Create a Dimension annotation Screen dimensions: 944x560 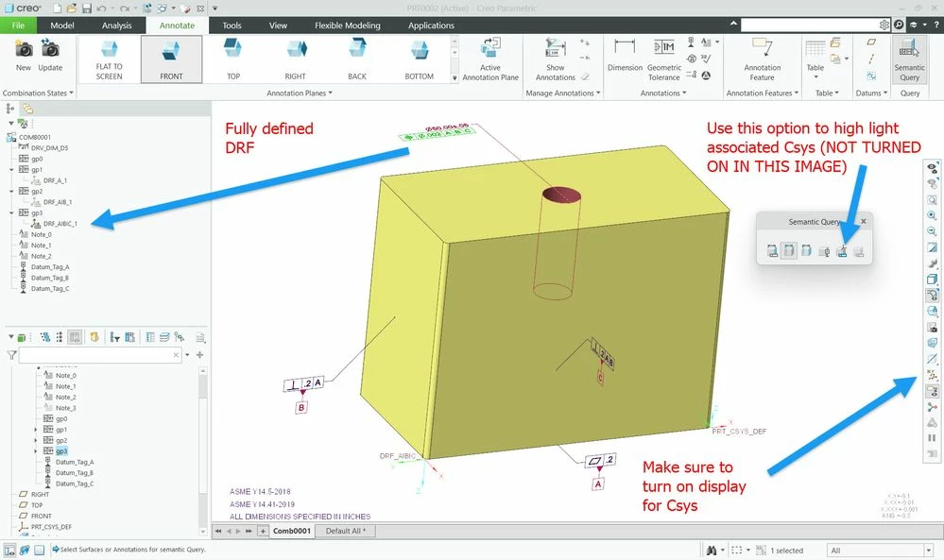point(625,55)
